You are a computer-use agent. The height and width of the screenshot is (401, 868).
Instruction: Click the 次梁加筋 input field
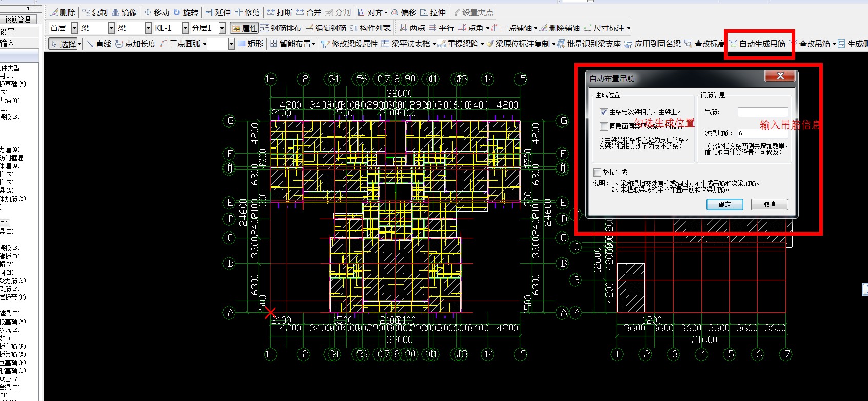tap(762, 133)
